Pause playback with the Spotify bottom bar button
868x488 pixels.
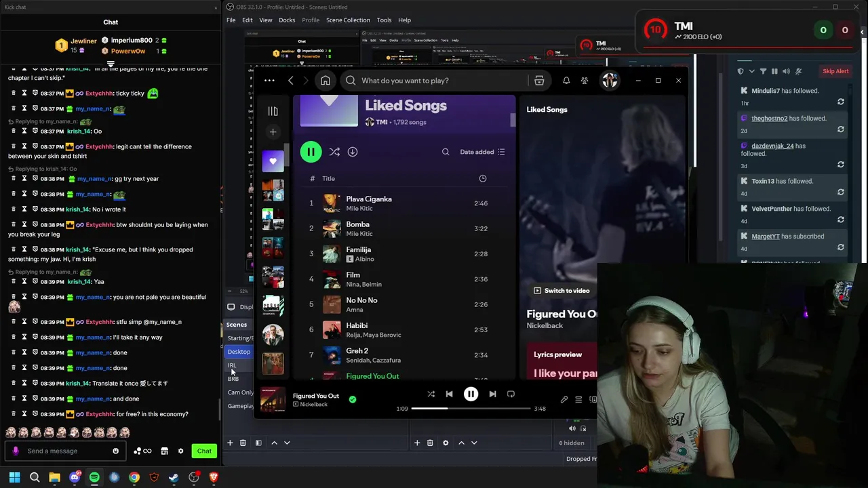471,394
